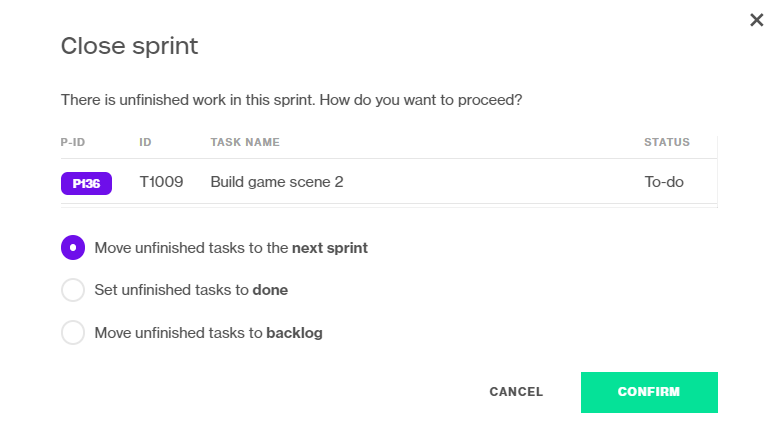Click the label text Move unfinished tasks to the next sprint
Image resolution: width=769 pixels, height=439 pixels.
231,248
